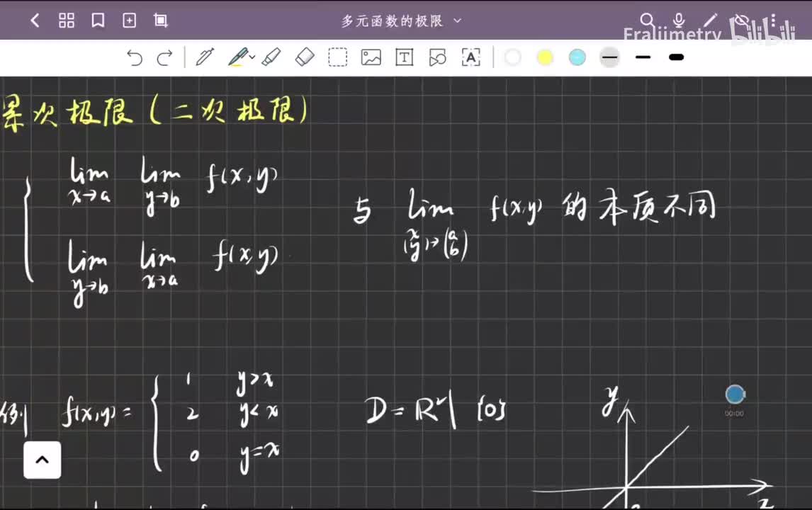Choose the yellow pen color
Screen dimensions: 812x510
(x=545, y=57)
